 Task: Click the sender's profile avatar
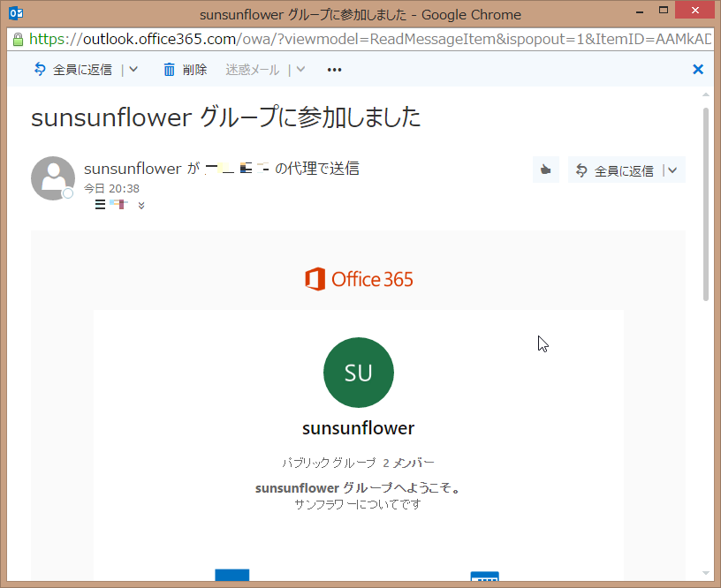tap(52, 177)
